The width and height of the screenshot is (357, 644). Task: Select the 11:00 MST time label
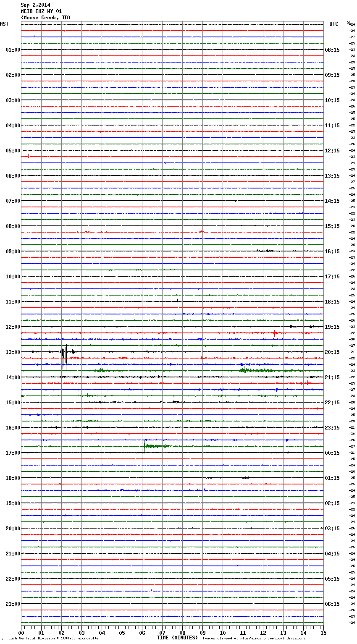point(13,302)
